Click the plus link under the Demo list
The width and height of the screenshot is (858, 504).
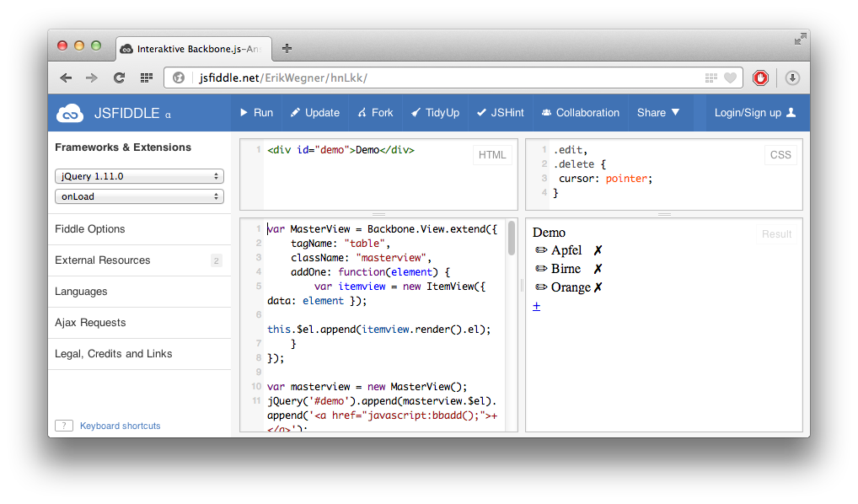coord(536,306)
